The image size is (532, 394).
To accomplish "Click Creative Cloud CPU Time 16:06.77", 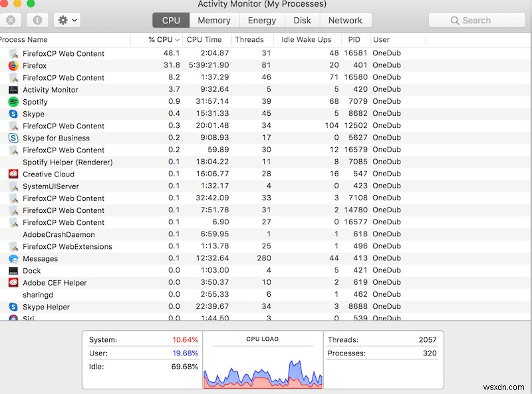I will pyautogui.click(x=212, y=174).
